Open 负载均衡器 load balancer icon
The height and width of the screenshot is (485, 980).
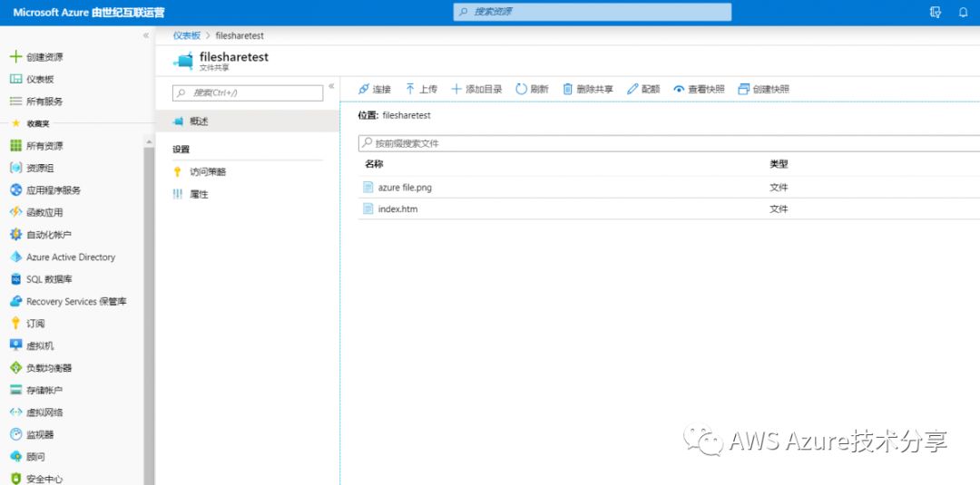pyautogui.click(x=15, y=368)
